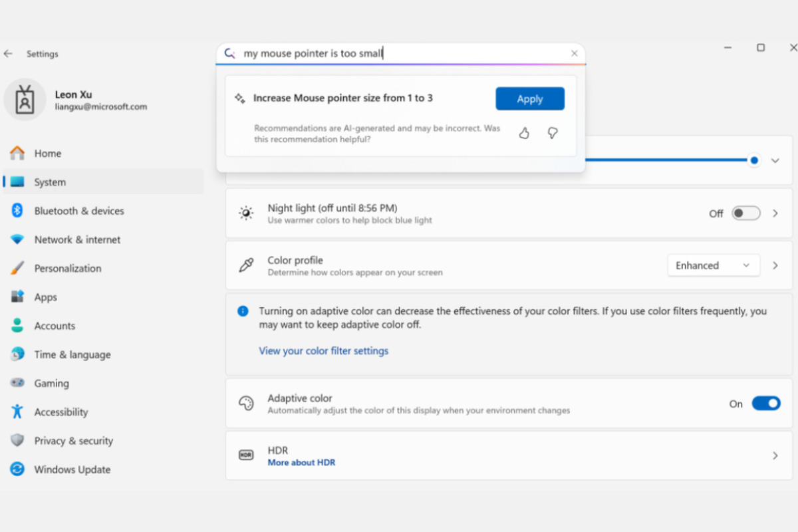
Task: Open Night light details chevron
Action: 775,213
